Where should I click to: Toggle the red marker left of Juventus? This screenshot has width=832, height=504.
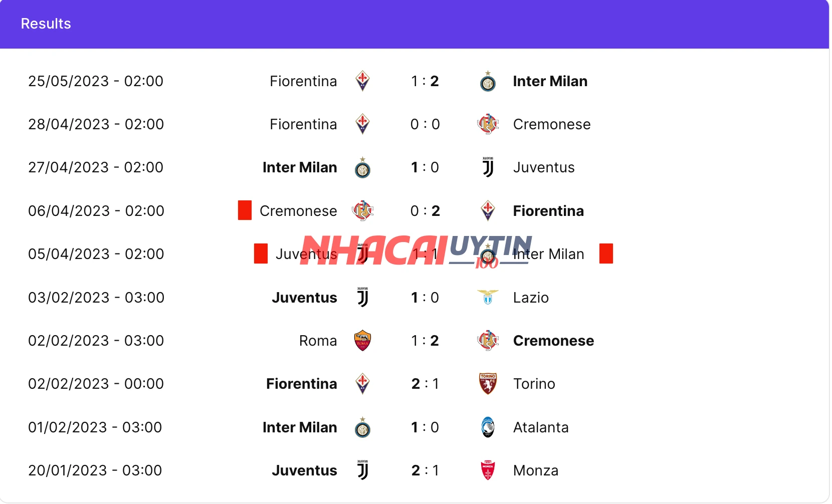(260, 254)
